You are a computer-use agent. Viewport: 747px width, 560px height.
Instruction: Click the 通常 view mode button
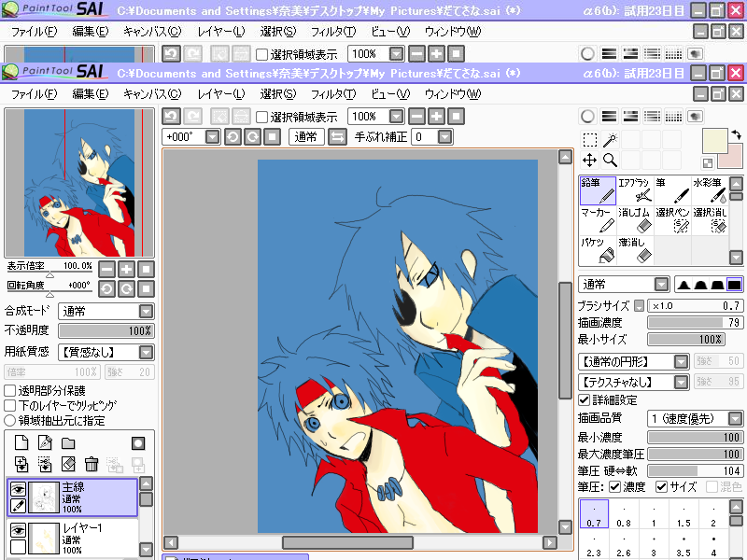[x=306, y=137]
